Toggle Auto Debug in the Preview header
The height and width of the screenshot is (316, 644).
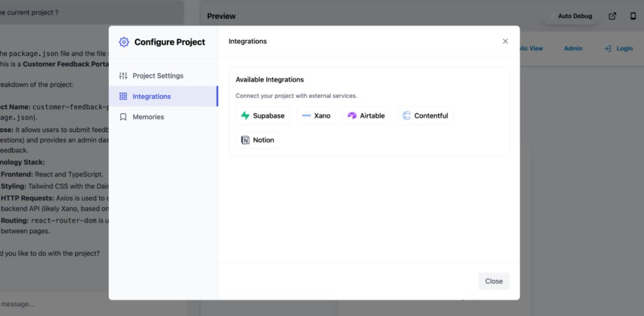click(570, 16)
